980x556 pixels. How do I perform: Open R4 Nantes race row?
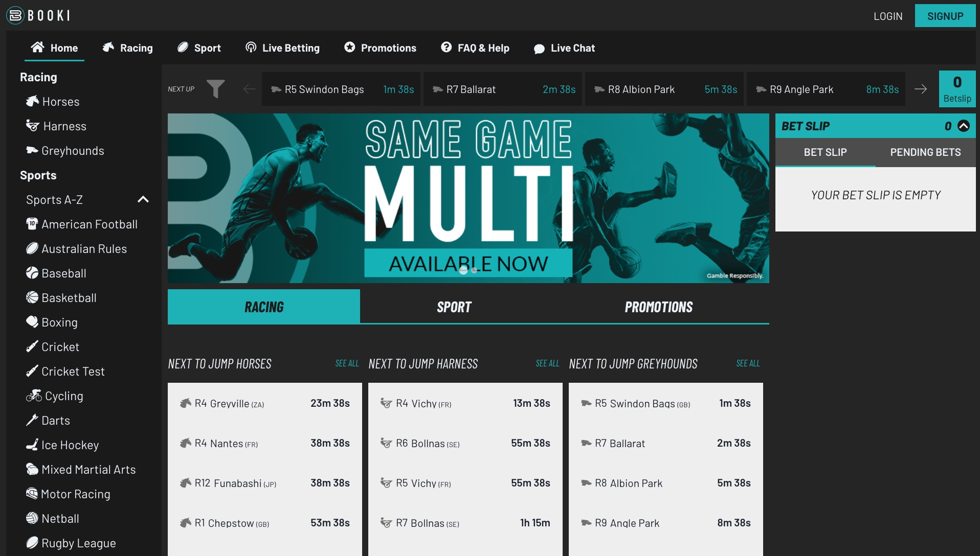(x=265, y=443)
